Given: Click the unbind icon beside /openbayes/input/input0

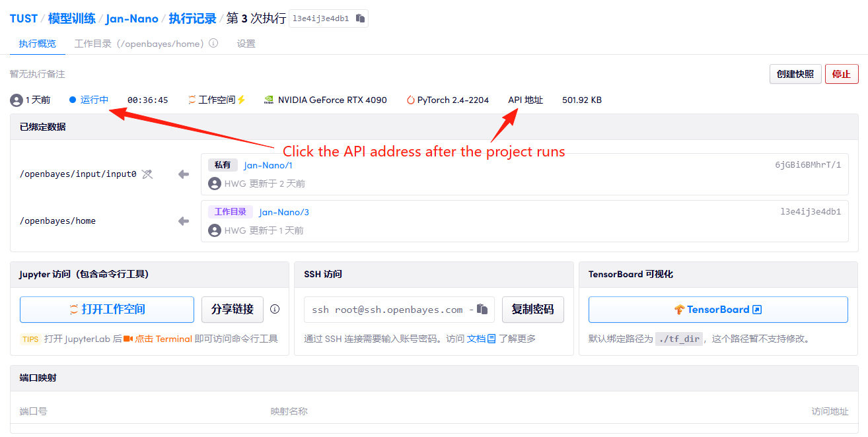Looking at the screenshot, I should [147, 174].
